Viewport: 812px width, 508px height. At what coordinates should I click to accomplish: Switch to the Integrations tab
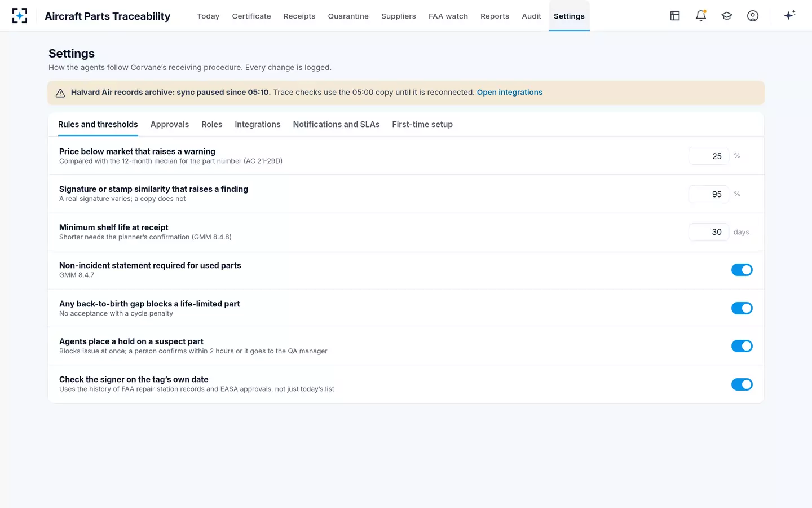coord(258,124)
